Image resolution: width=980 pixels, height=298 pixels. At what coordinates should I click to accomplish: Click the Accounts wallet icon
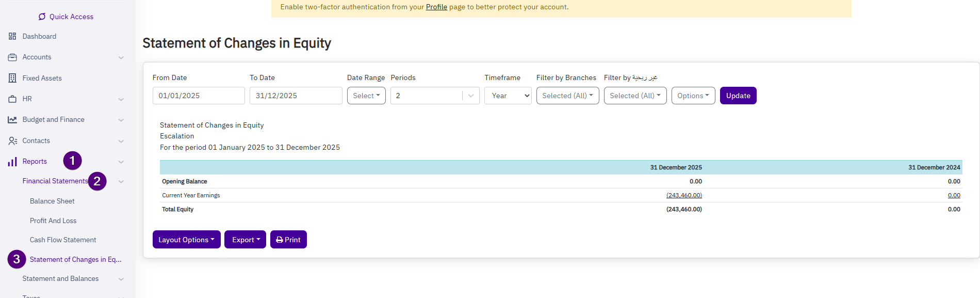[x=12, y=57]
